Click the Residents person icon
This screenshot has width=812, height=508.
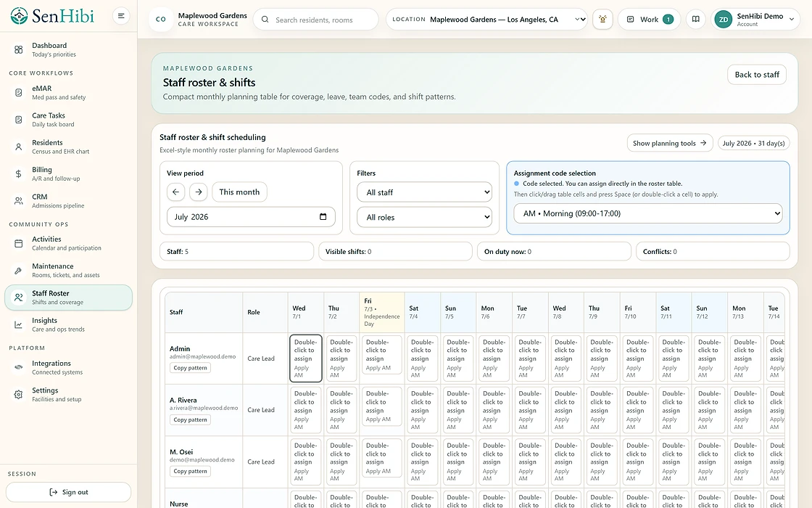tap(19, 147)
